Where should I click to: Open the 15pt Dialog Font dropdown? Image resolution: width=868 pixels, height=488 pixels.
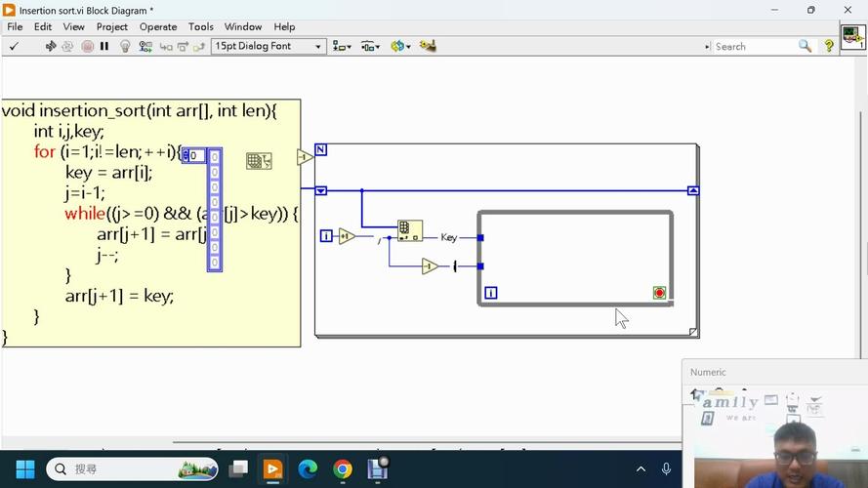pos(269,46)
